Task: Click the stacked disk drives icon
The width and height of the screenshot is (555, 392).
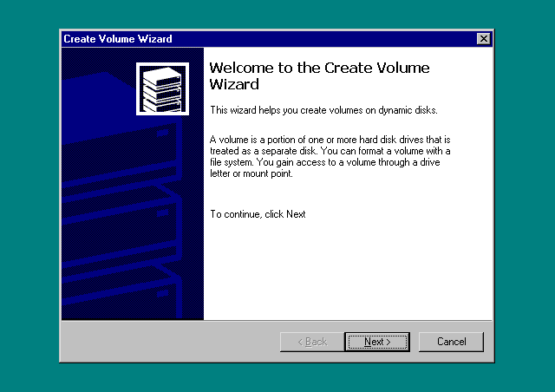Action: click(x=162, y=88)
